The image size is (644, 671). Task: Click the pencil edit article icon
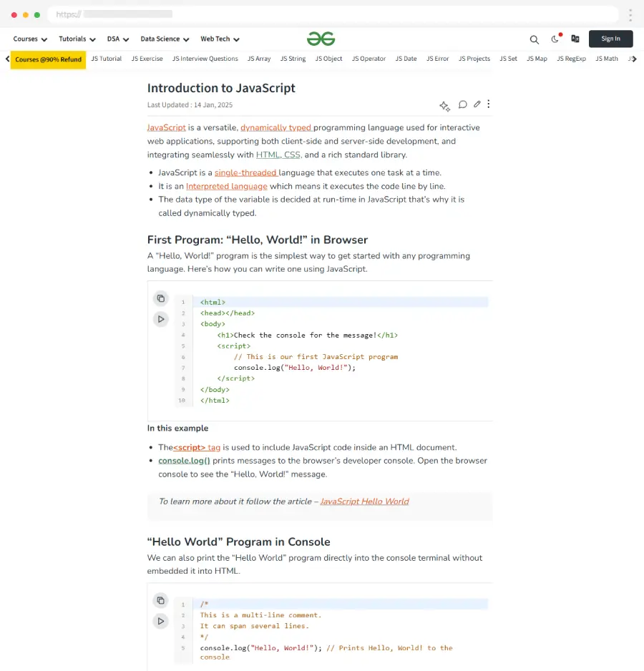[x=477, y=104]
